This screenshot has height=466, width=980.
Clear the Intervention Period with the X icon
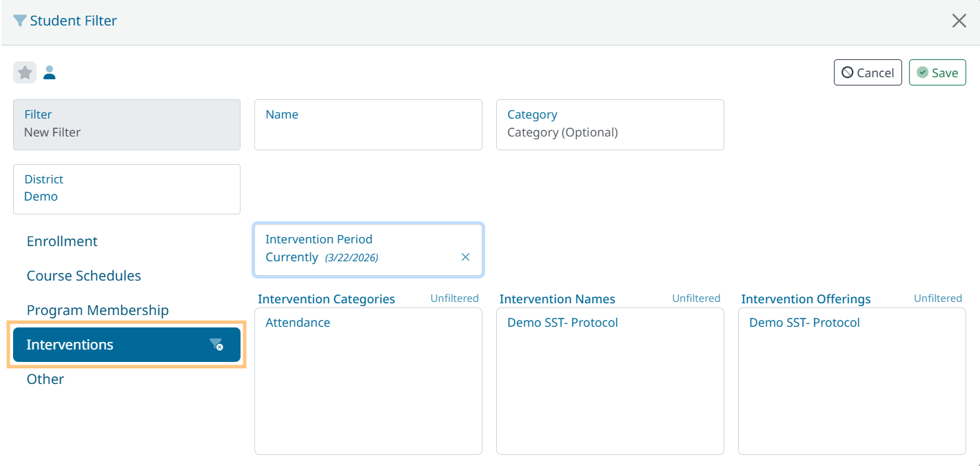[x=465, y=257]
